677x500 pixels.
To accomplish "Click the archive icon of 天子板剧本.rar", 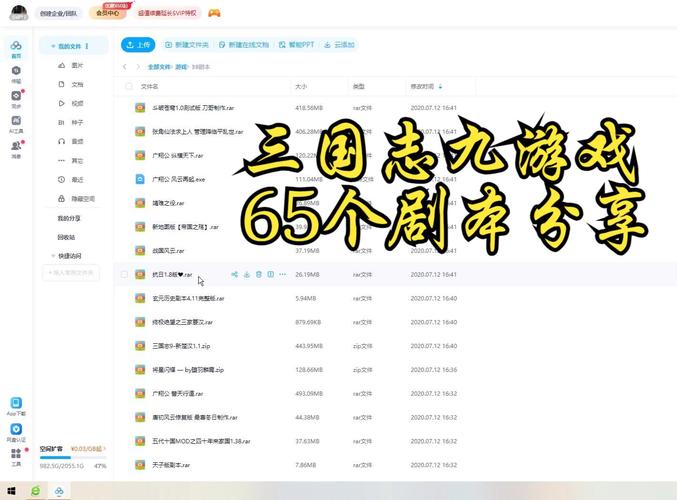I will pyautogui.click(x=140, y=465).
